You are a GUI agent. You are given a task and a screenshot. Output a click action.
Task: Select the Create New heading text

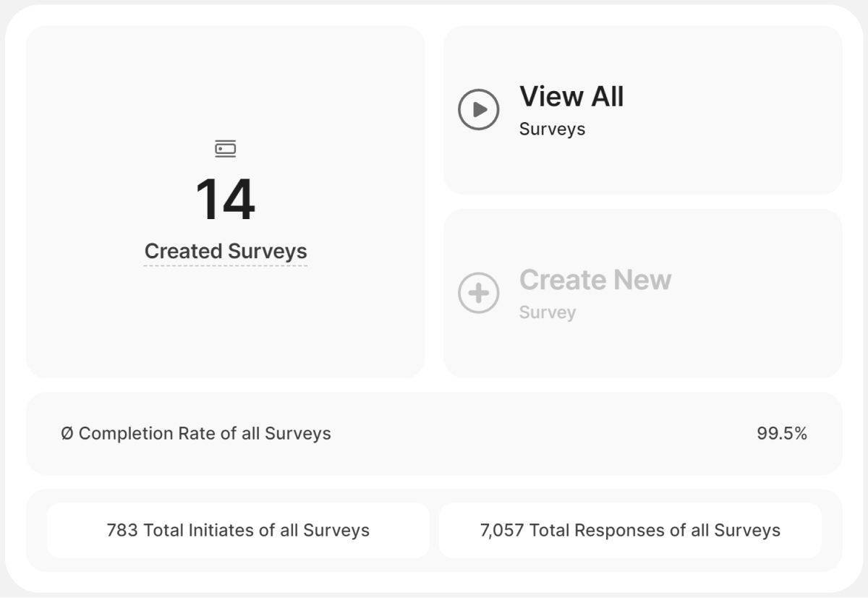point(595,280)
